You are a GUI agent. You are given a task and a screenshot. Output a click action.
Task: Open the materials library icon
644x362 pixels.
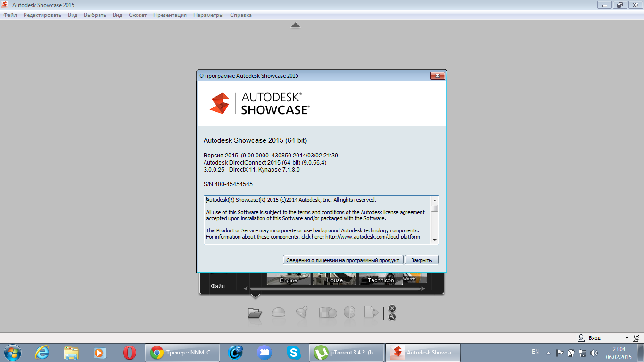pos(328,313)
